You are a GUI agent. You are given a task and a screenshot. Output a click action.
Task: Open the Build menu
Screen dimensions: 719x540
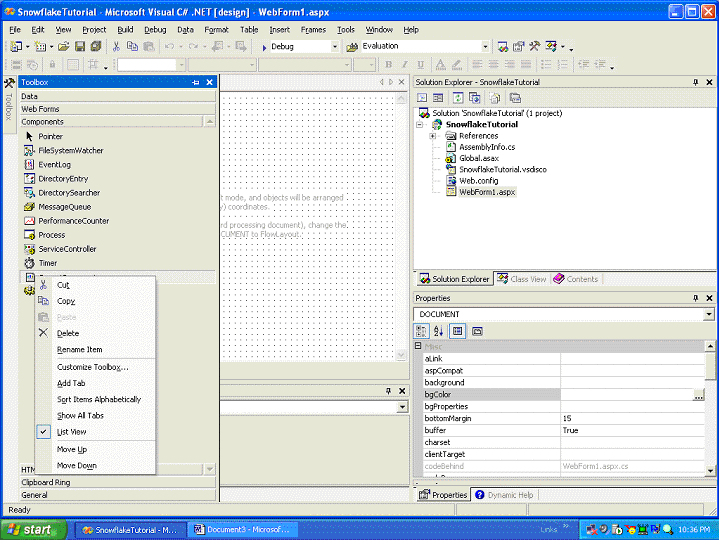[125, 30]
